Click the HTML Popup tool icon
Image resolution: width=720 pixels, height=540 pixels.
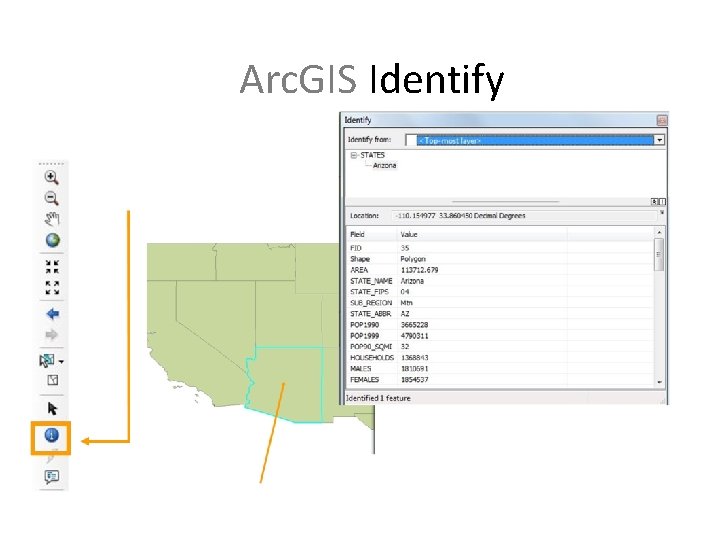[52, 477]
